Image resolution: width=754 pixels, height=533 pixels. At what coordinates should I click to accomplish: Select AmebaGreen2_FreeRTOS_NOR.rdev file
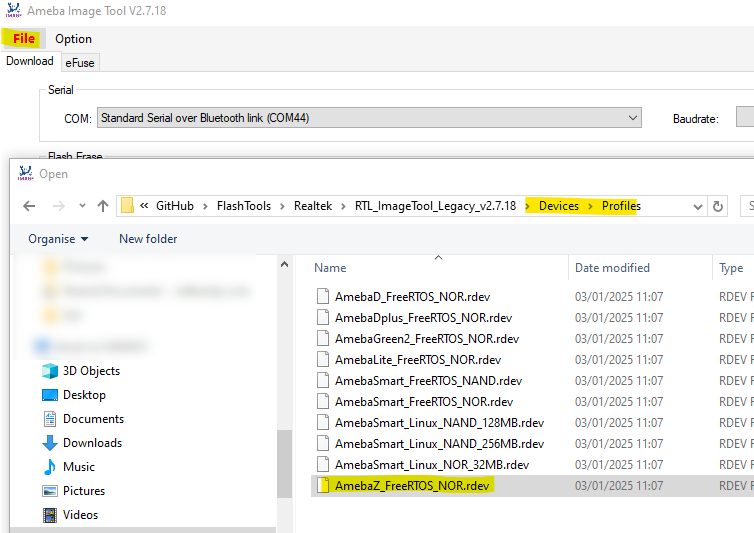[x=427, y=339]
